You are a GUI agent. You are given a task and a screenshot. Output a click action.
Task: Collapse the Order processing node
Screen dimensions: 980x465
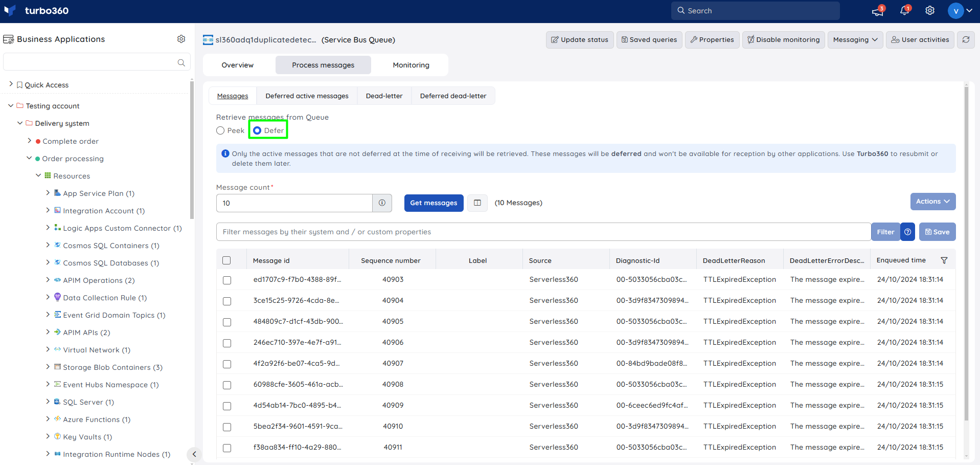(x=29, y=158)
